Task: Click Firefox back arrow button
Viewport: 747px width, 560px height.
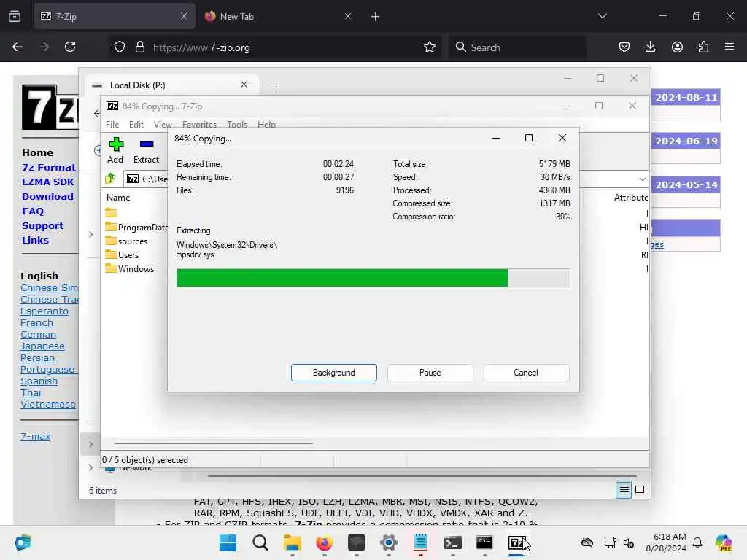Action: tap(18, 47)
